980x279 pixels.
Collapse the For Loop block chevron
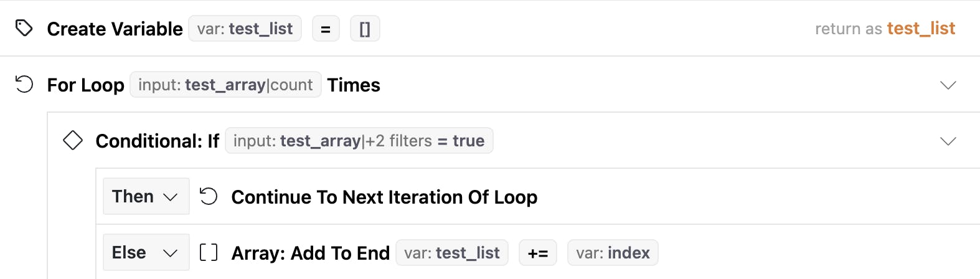(x=948, y=85)
